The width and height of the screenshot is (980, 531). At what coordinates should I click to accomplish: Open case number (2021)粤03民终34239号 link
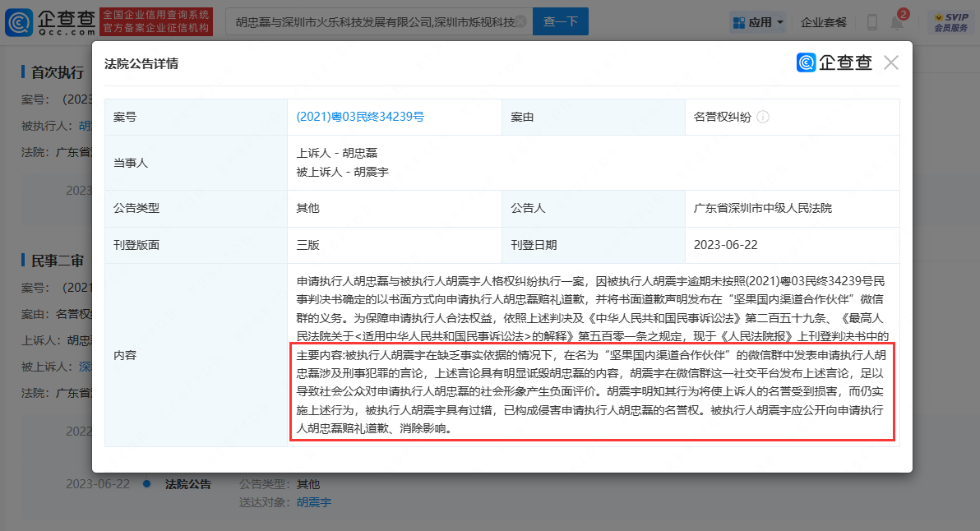click(x=360, y=118)
